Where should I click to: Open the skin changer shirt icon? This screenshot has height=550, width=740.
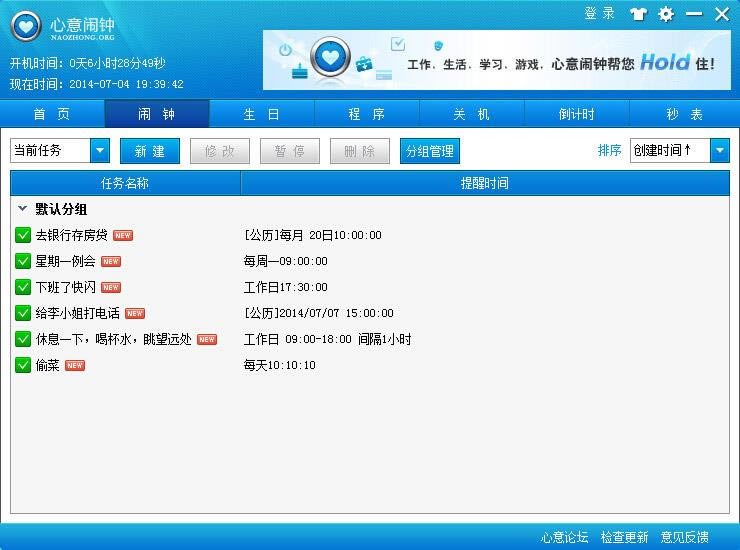638,14
